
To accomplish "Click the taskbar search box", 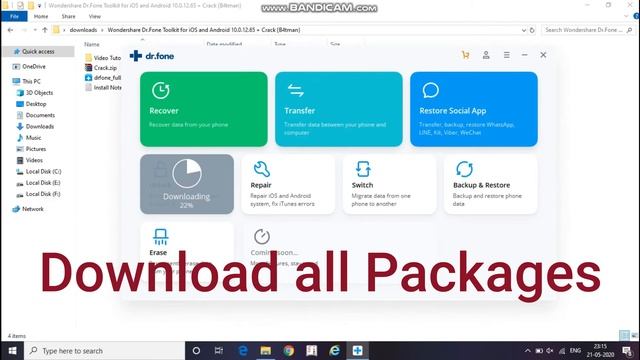I will [104, 351].
